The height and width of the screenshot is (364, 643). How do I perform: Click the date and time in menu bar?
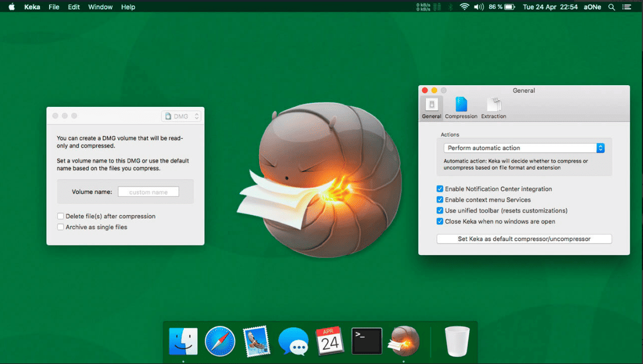coord(550,7)
